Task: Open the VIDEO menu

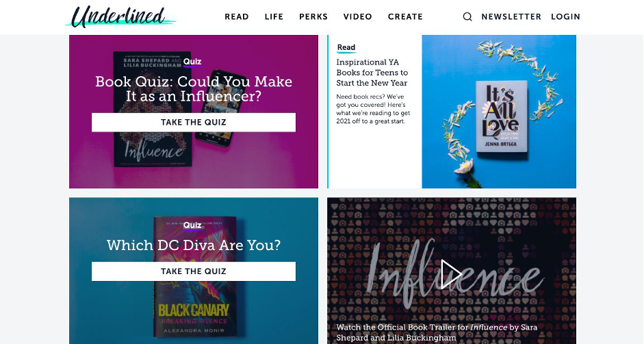Action: [358, 17]
